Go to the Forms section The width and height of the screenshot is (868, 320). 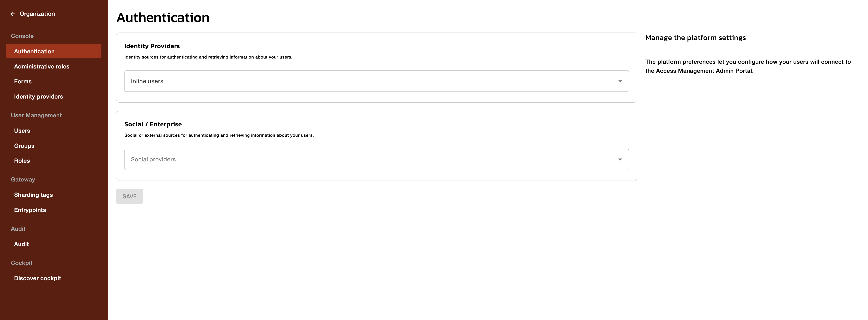pyautogui.click(x=23, y=81)
